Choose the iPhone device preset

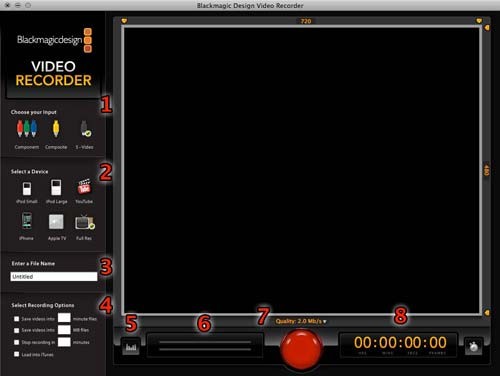(x=27, y=221)
